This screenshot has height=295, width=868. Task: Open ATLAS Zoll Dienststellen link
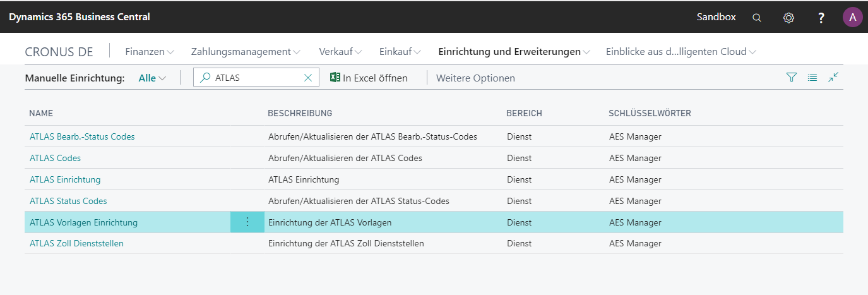pyautogui.click(x=76, y=243)
